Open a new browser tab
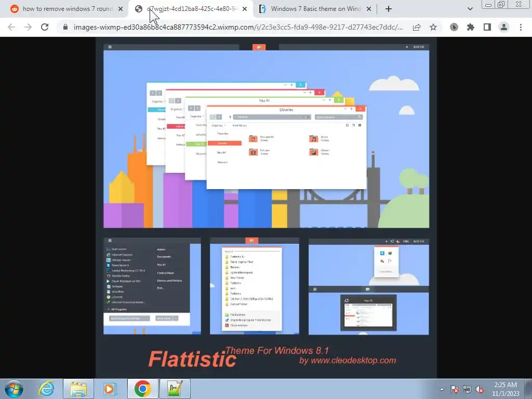The height and width of the screenshot is (399, 532). point(389,9)
